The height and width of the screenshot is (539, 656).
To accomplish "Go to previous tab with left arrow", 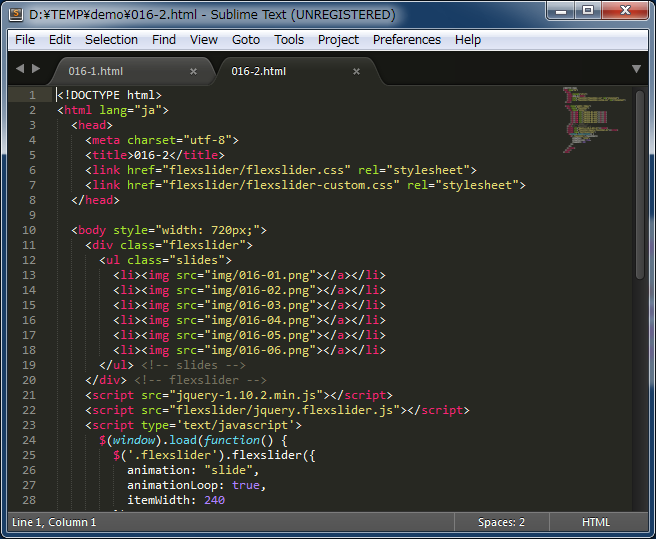I will click(x=20, y=68).
